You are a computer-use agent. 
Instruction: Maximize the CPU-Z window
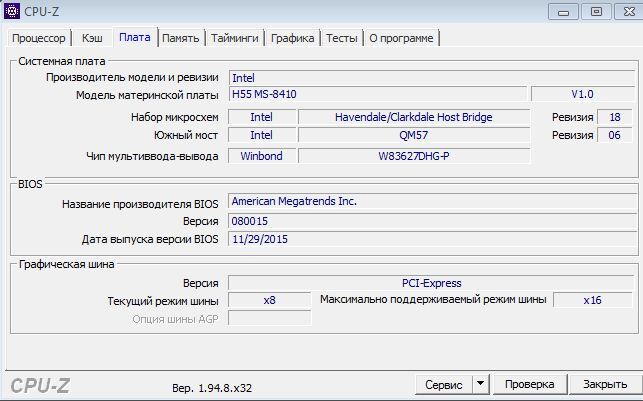point(596,12)
